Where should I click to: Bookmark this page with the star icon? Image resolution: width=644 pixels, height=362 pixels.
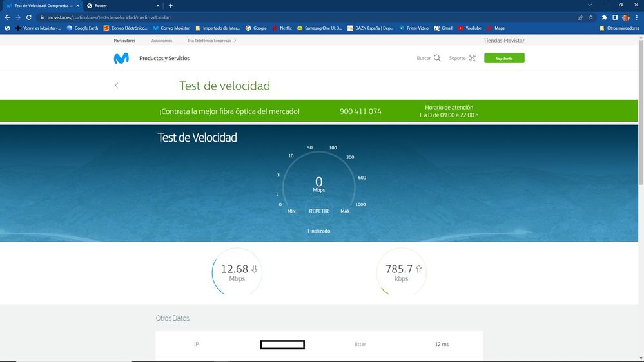tap(590, 17)
